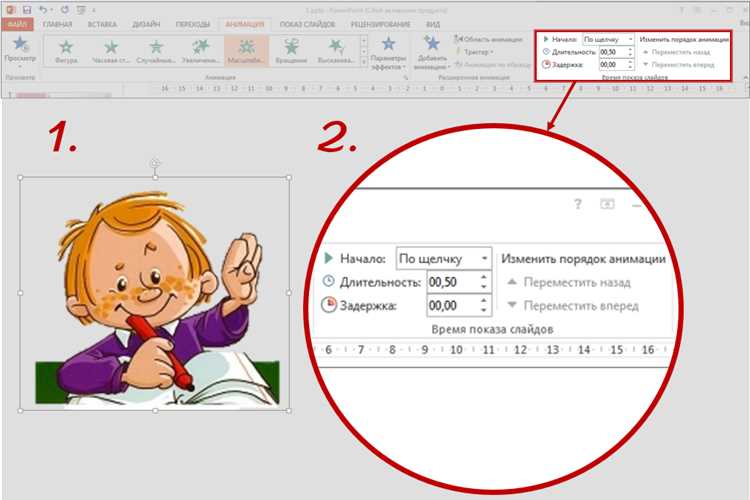Open the Анимация group dialog launcher
This screenshot has height=500, width=750.
pyautogui.click(x=406, y=77)
